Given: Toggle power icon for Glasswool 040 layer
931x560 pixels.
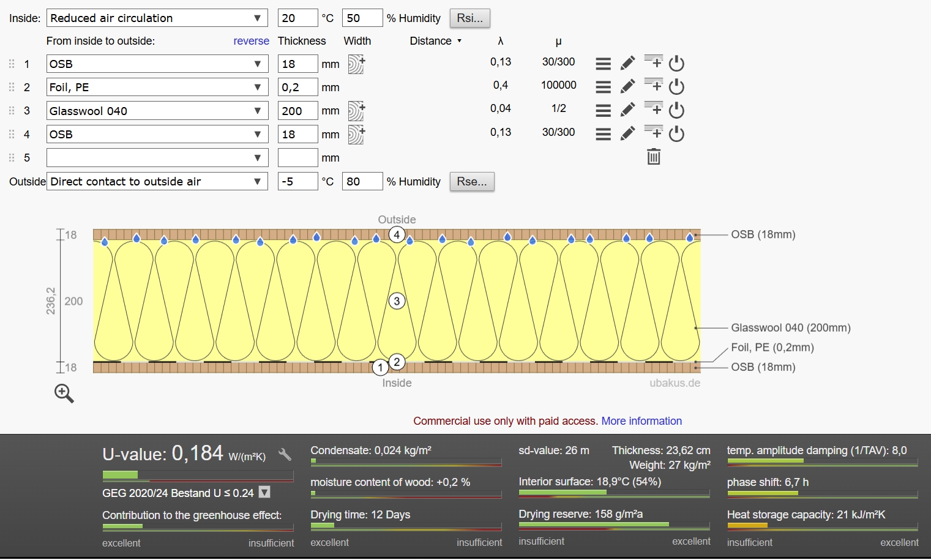Looking at the screenshot, I should [x=676, y=111].
